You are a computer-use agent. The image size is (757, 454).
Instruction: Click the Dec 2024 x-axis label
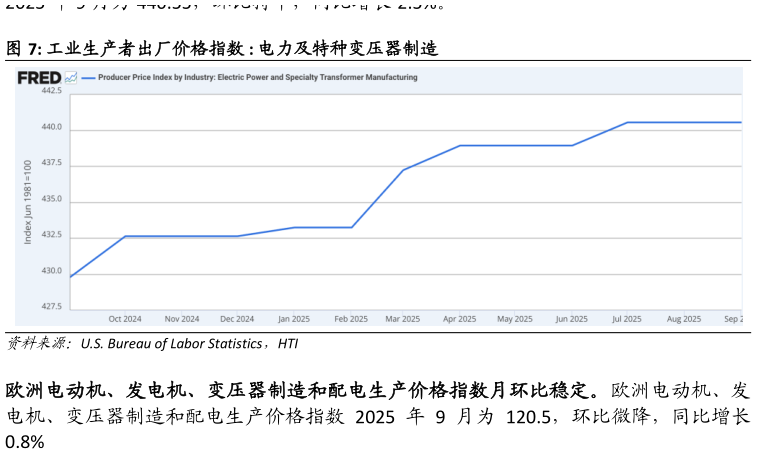[x=237, y=319]
